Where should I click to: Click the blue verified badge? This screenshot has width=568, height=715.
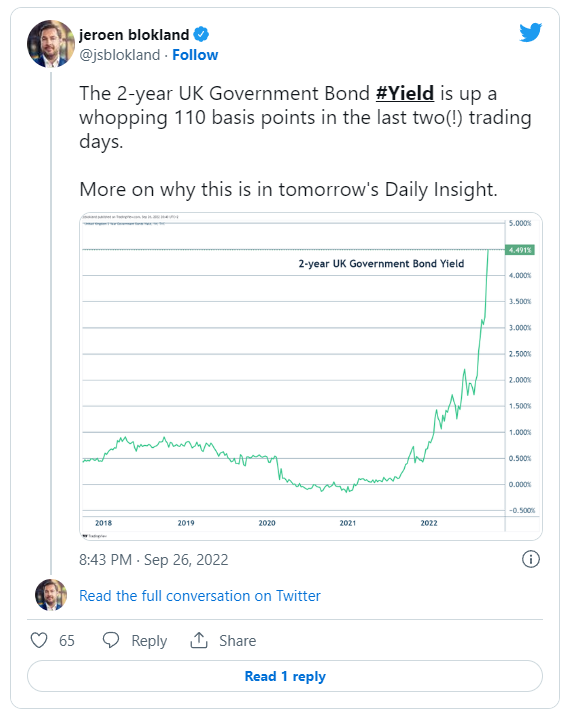coord(201,34)
